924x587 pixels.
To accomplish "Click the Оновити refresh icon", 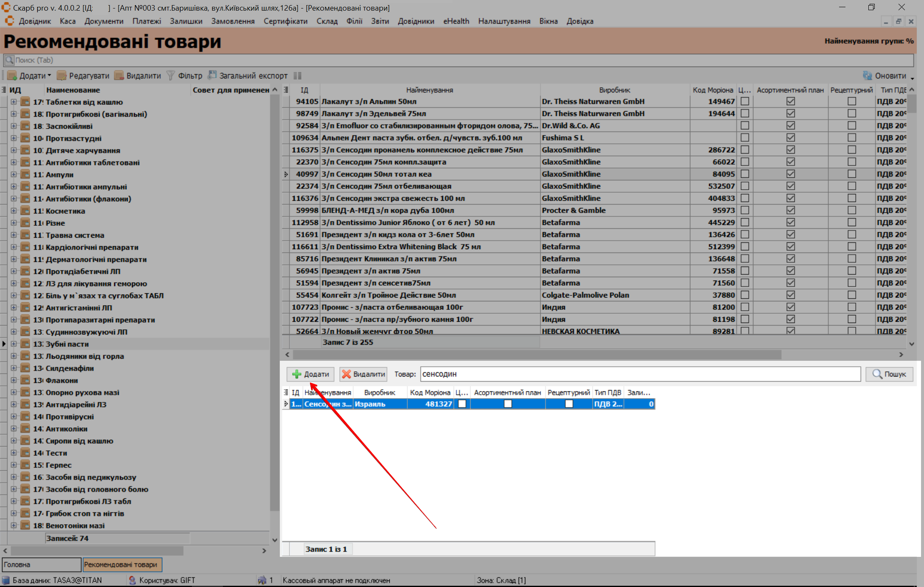I will point(868,76).
